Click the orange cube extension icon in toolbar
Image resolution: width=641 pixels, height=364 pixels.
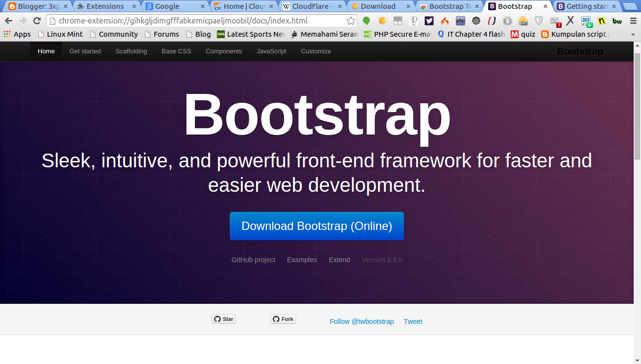[382, 21]
